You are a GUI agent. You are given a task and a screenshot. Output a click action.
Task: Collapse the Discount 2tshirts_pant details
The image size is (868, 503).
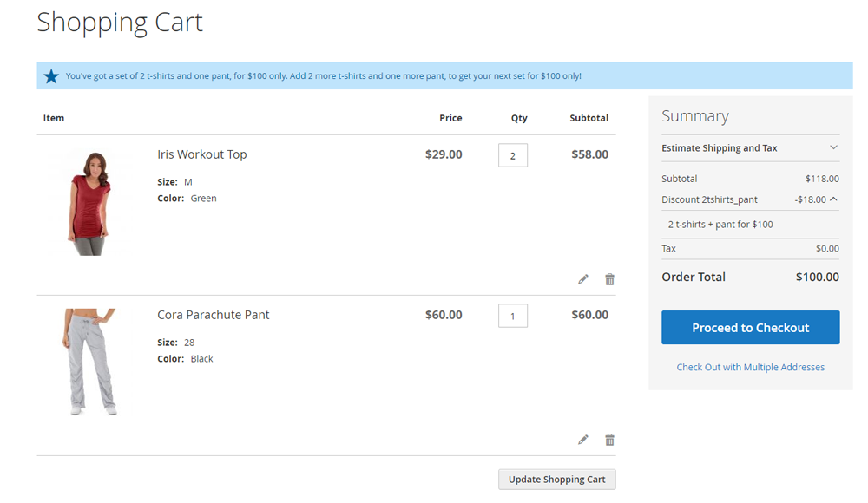[x=833, y=199]
